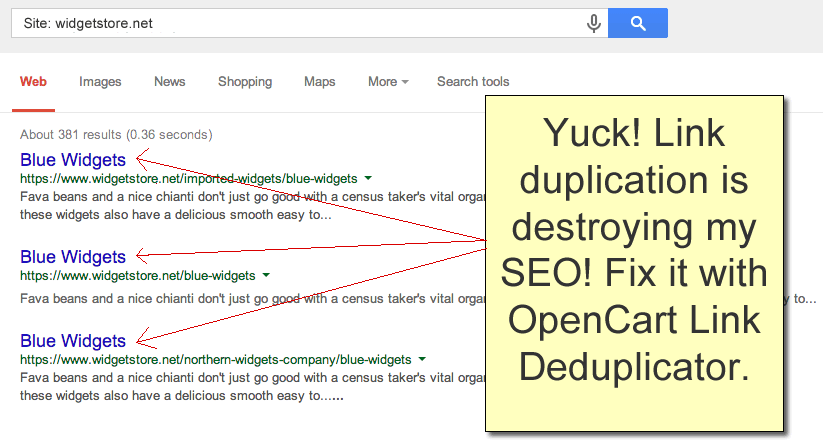
Task: Go to the Shopping tab
Action: pos(245,82)
